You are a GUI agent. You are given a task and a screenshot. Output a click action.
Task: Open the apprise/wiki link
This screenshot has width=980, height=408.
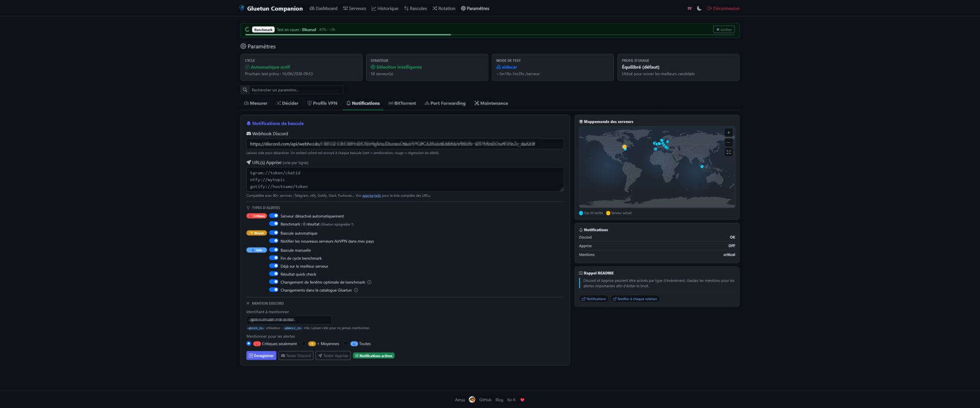[372, 195]
